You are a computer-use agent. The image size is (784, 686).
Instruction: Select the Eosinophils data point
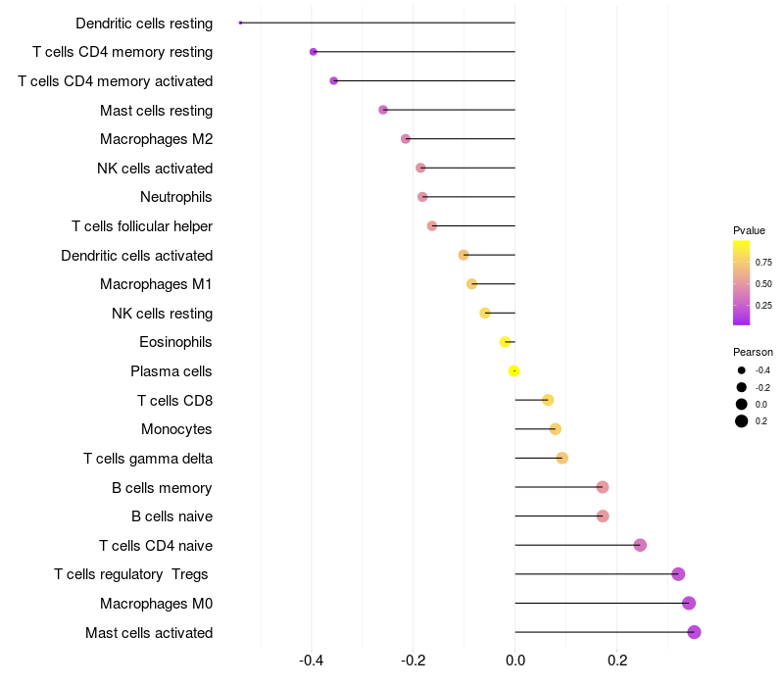506,342
